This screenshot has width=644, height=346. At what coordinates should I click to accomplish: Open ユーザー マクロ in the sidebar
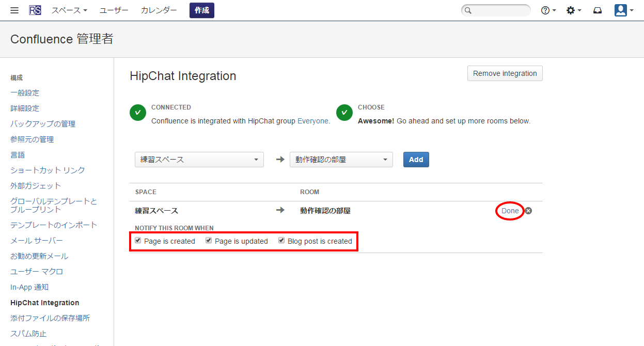click(x=37, y=272)
